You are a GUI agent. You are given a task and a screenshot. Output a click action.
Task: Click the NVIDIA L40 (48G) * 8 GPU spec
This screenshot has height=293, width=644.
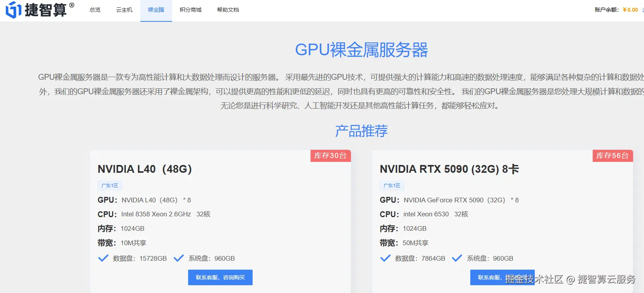tap(156, 200)
